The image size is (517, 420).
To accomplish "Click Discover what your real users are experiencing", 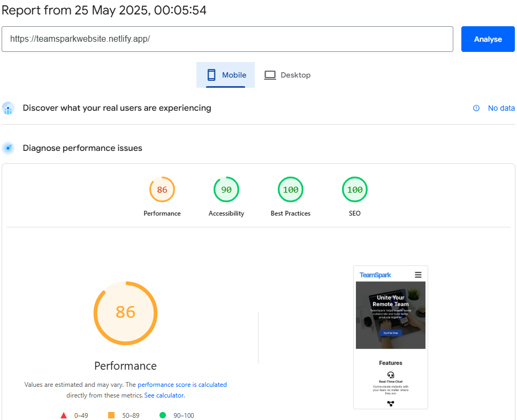I will 117,108.
